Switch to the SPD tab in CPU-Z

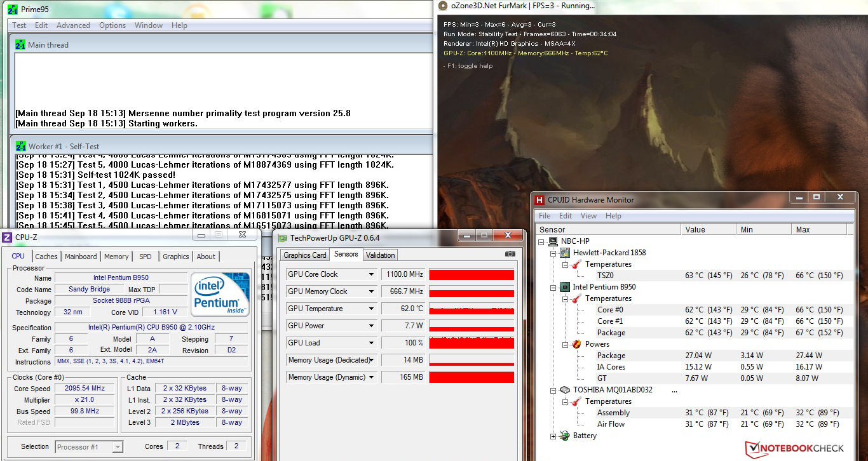(146, 257)
